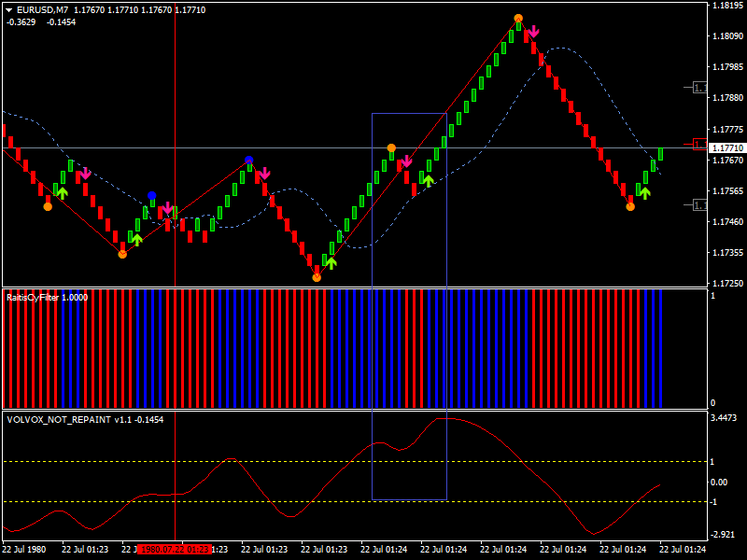Select the lower gray price label near 1.17565
The width and height of the screenshot is (747, 560).
(x=699, y=204)
